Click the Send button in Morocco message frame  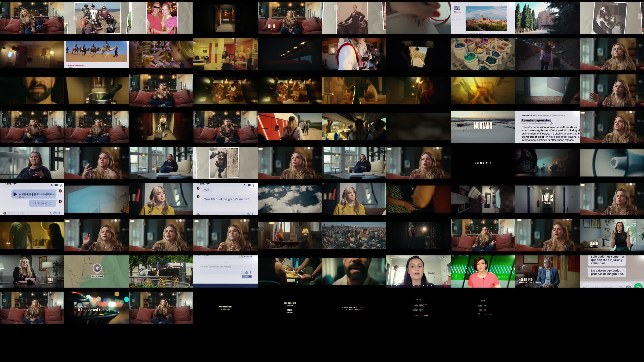(247, 277)
